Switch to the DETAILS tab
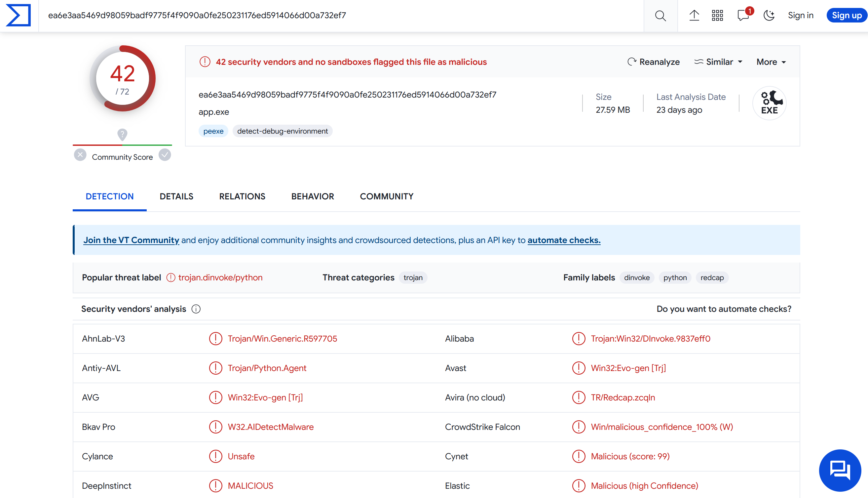Viewport: 868px width, 498px height. (176, 196)
